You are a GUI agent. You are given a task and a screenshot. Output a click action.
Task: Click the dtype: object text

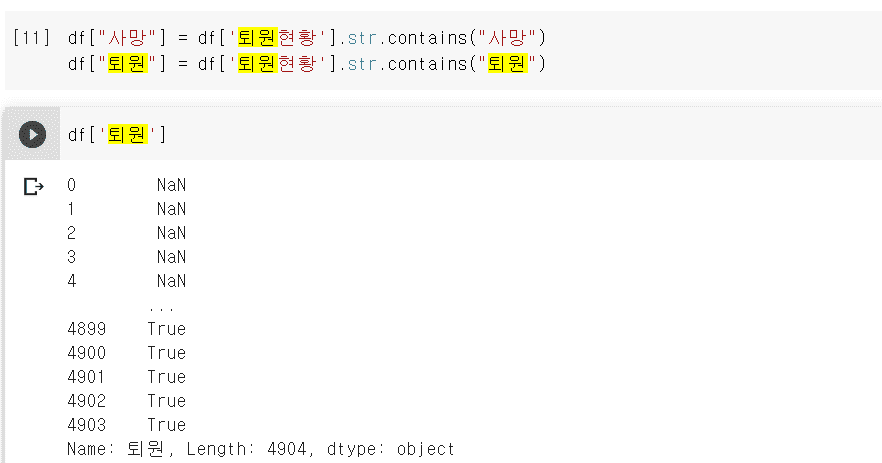pos(395,449)
